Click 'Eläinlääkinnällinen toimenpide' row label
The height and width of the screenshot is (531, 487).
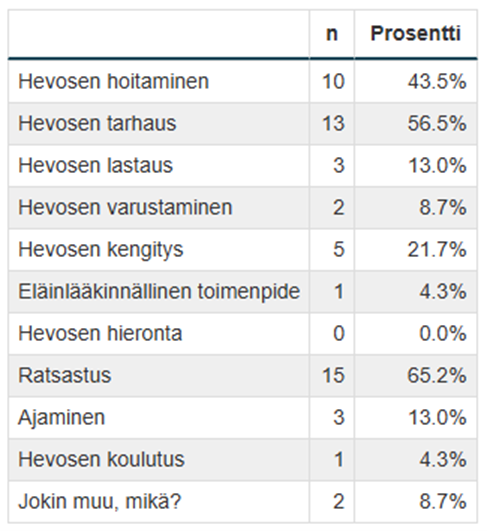159,292
